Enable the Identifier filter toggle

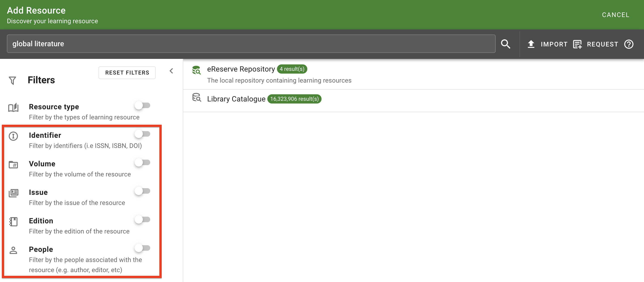tap(143, 134)
